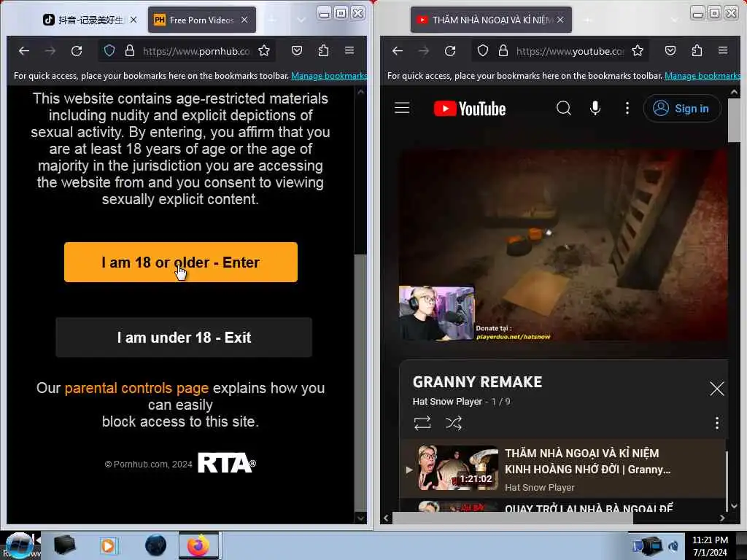The height and width of the screenshot is (560, 747).
Task: Switch to the Free Porn Videos tab
Action: (201, 20)
